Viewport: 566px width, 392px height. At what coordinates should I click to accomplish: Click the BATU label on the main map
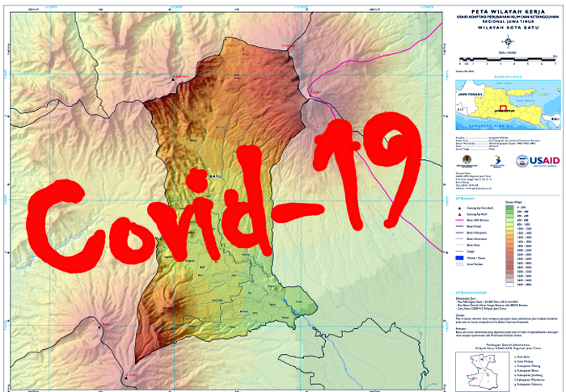click(216, 176)
